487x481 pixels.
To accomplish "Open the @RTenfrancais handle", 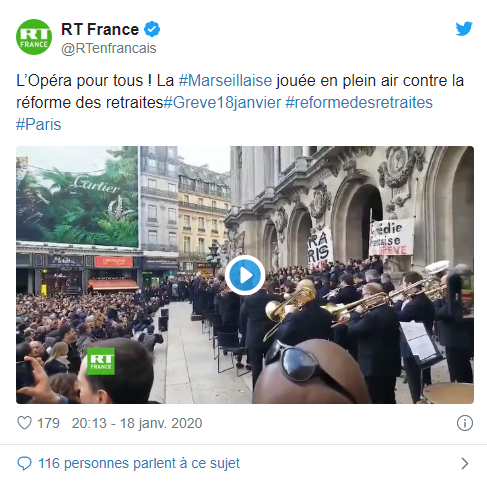I will 109,48.
